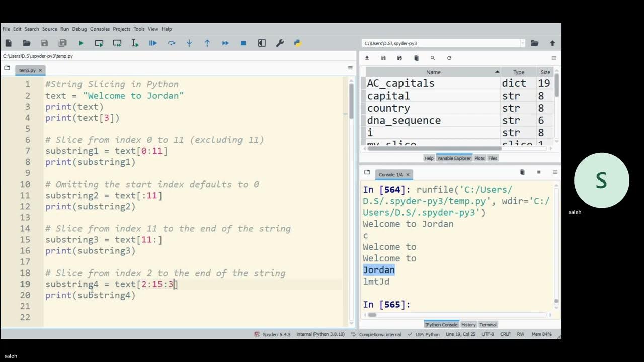Refresh the Variable Explorer variables
The image size is (644, 362).
(449, 58)
